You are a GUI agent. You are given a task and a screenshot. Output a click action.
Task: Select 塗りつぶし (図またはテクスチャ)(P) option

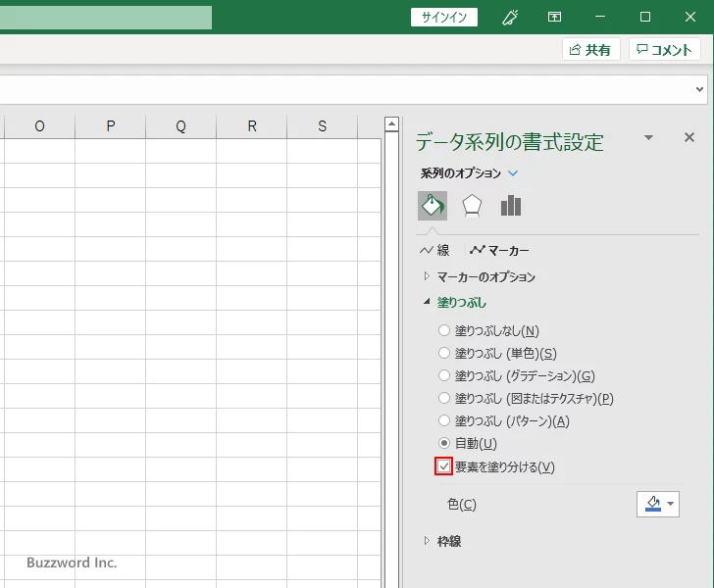[444, 398]
